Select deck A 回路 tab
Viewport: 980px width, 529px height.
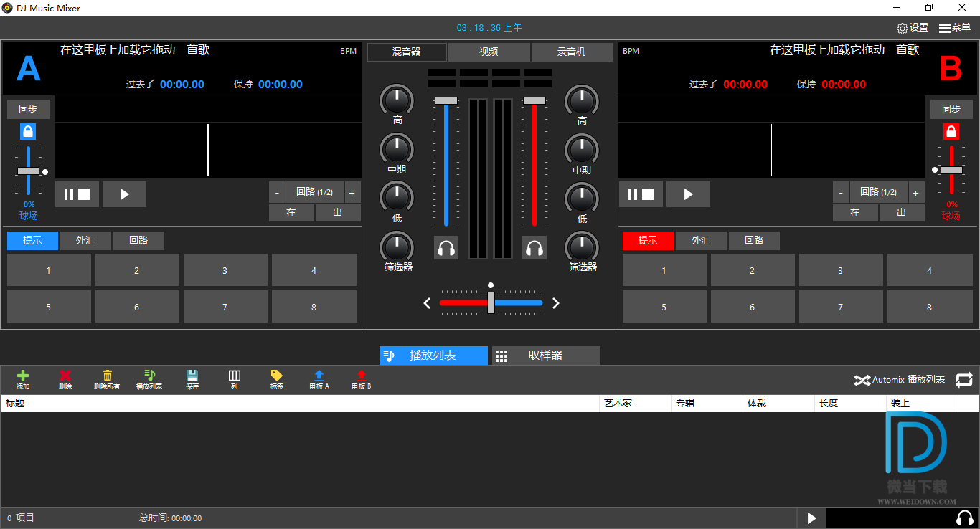tap(138, 241)
